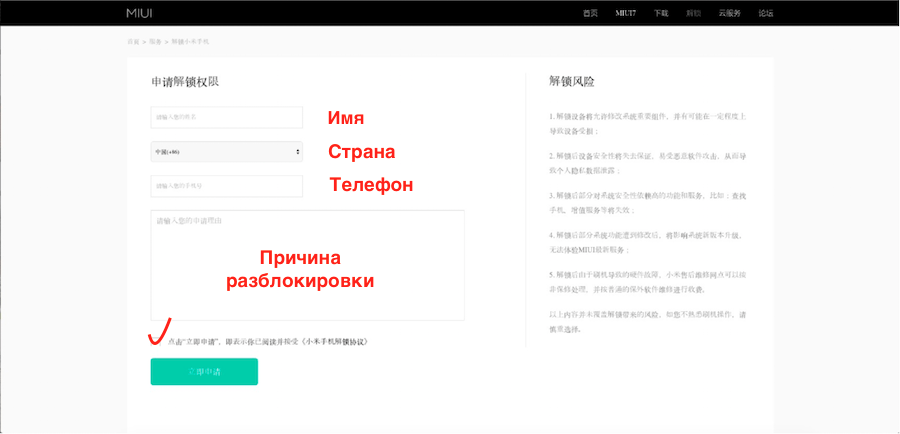The height and width of the screenshot is (434, 900).
Task: Click the 解锁小米手机 breadcrumb item
Action: (190, 42)
